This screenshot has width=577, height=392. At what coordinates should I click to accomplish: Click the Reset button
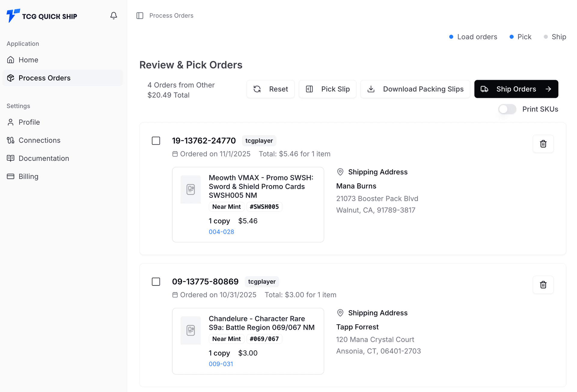(x=270, y=89)
